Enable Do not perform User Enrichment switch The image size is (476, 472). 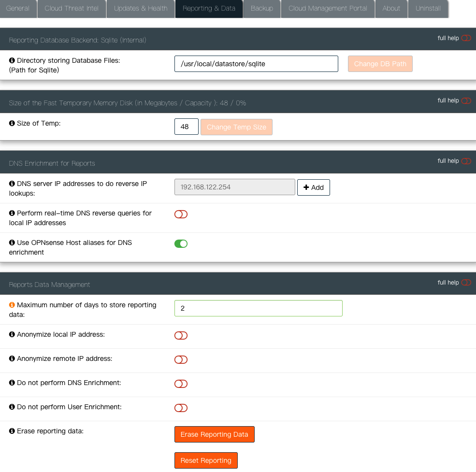click(181, 408)
